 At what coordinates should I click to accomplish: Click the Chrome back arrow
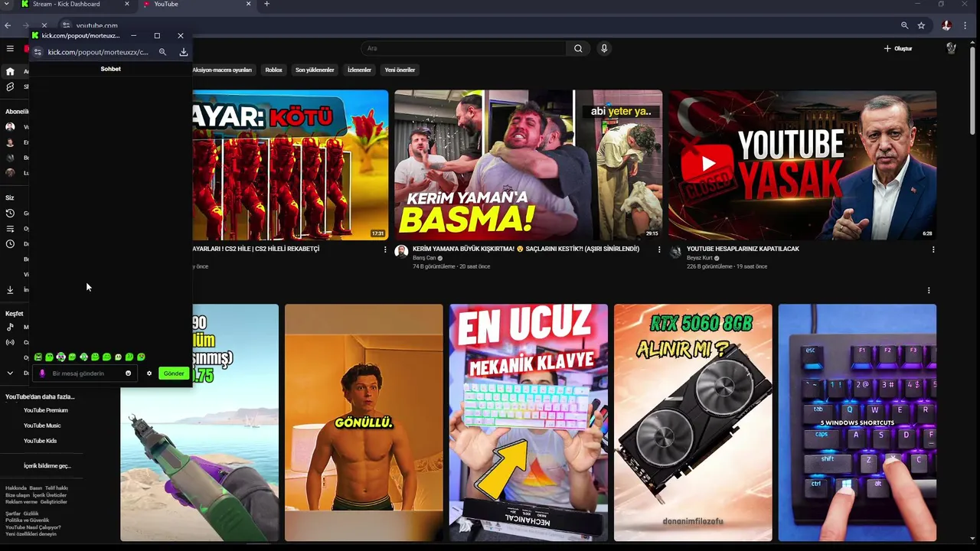point(8,25)
